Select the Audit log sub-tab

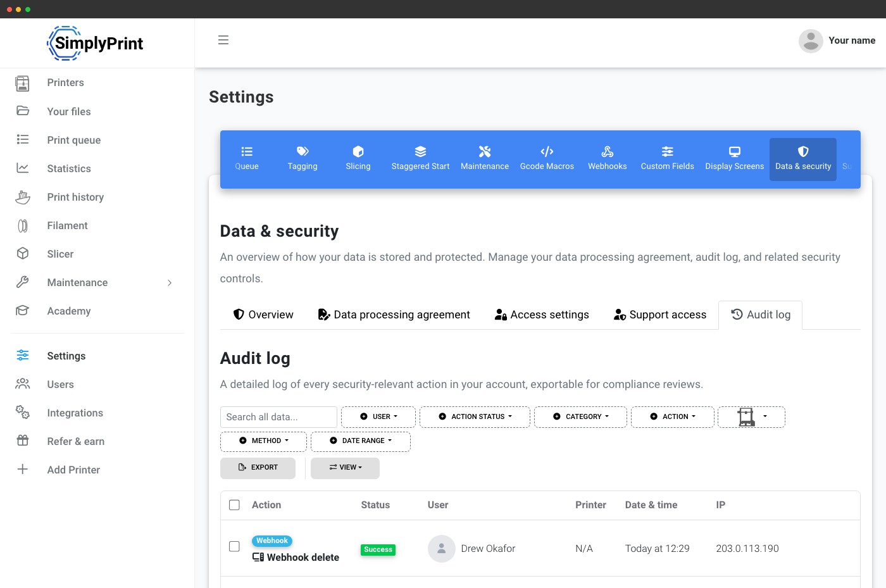761,315
